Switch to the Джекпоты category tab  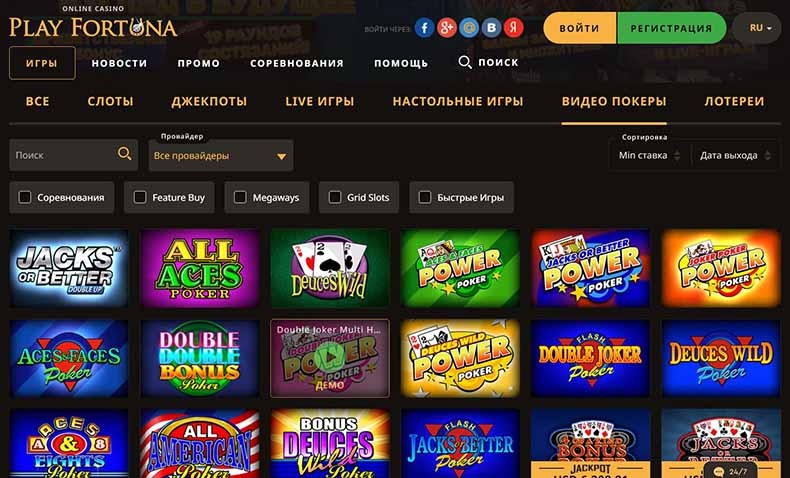click(209, 101)
